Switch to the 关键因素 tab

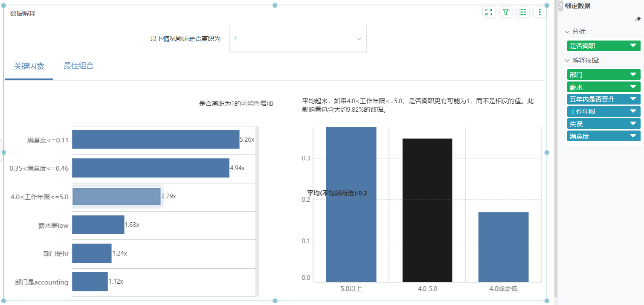click(x=29, y=66)
